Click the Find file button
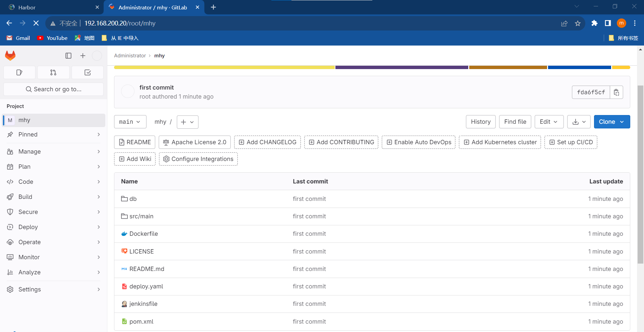The width and height of the screenshot is (644, 332). point(515,122)
